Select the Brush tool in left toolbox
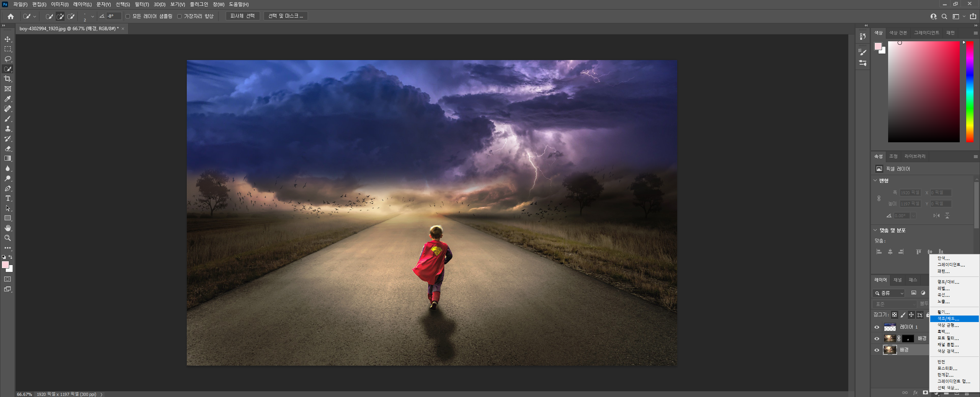Viewport: 980px width, 397px height. 8,119
